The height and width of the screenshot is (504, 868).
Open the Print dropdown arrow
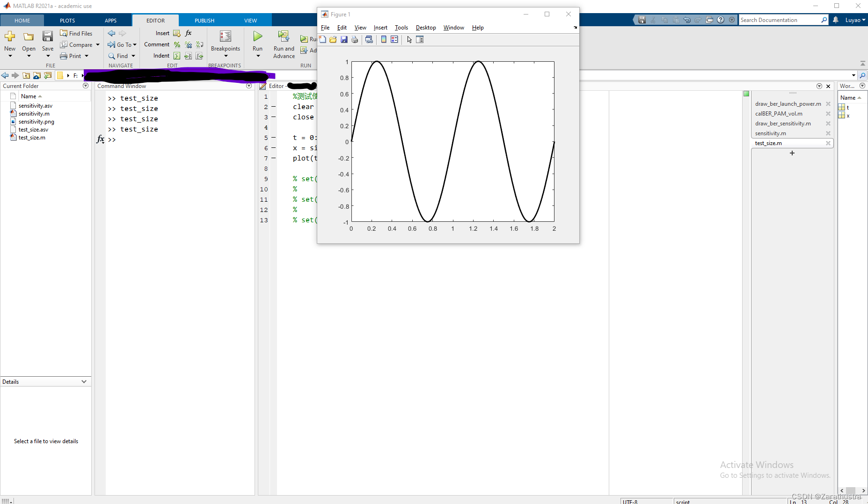click(87, 56)
